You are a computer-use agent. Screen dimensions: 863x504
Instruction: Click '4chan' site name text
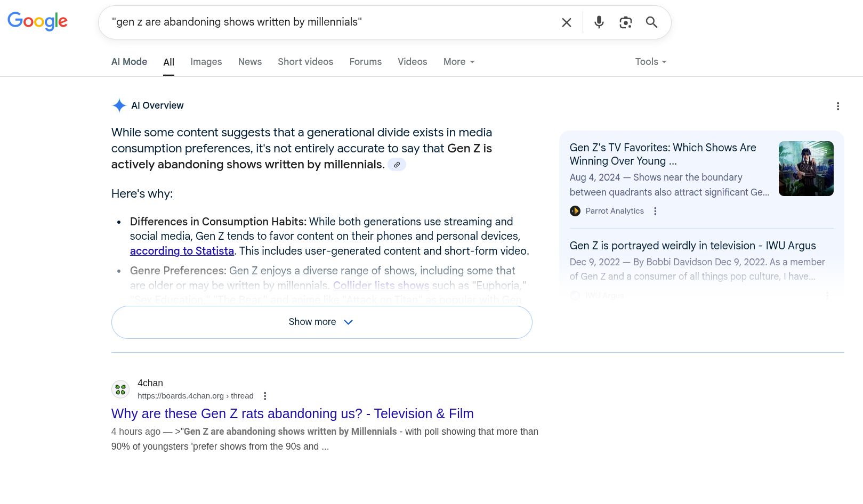(150, 383)
